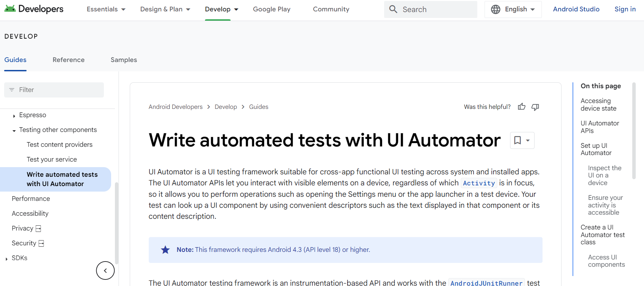
Task: Expand the Espresso tree section
Action: (14, 116)
